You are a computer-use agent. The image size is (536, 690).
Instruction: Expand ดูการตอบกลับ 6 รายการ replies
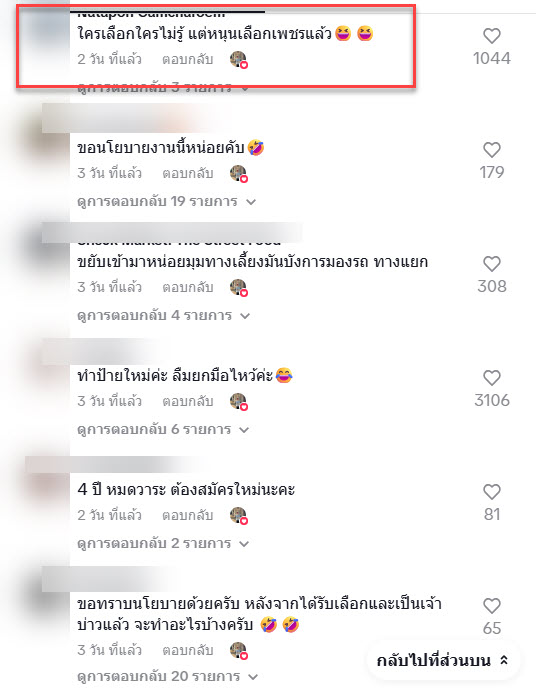163,429
